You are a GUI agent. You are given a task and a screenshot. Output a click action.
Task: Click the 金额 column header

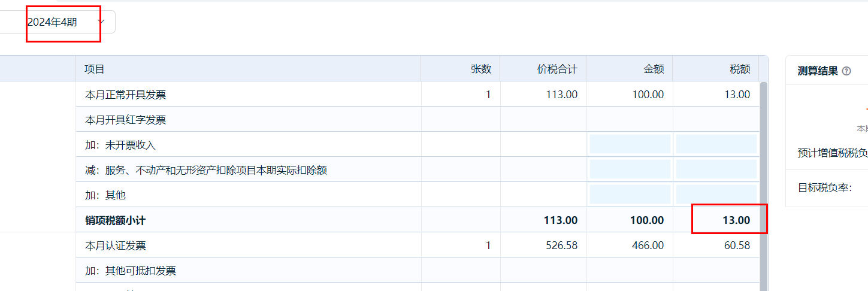654,69
